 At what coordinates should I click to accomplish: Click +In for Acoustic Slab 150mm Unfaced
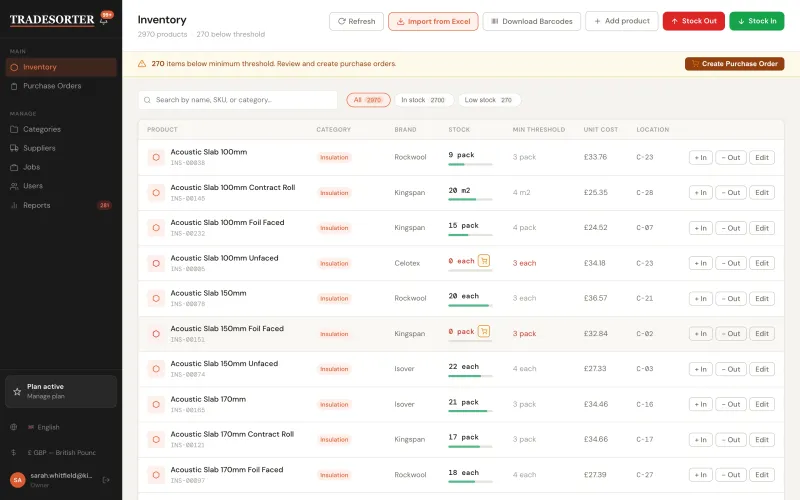click(701, 369)
